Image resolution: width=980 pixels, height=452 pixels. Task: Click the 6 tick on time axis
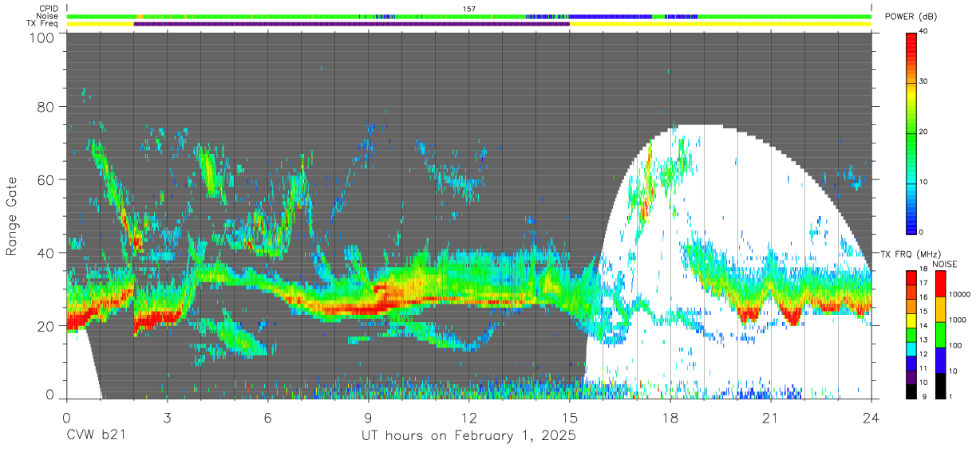(x=267, y=417)
